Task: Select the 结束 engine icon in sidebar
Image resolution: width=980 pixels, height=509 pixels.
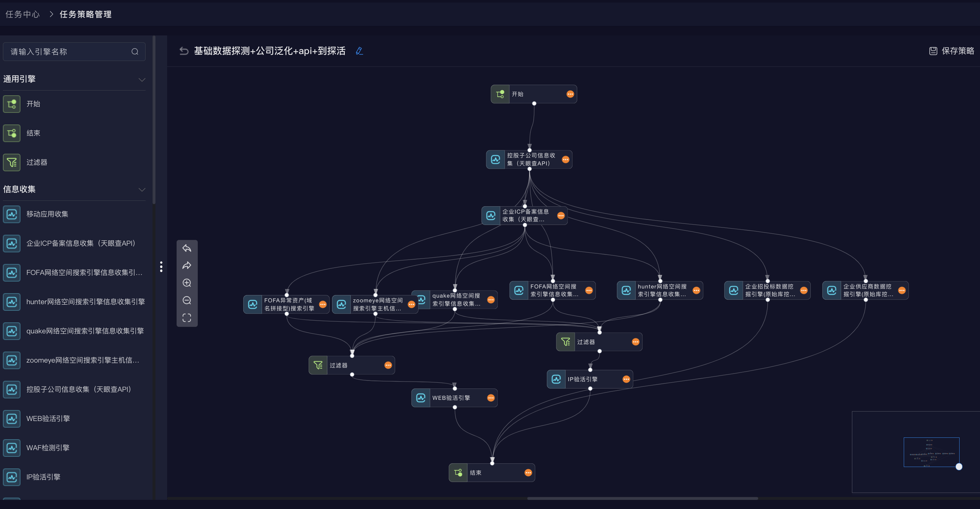Action: pyautogui.click(x=12, y=133)
